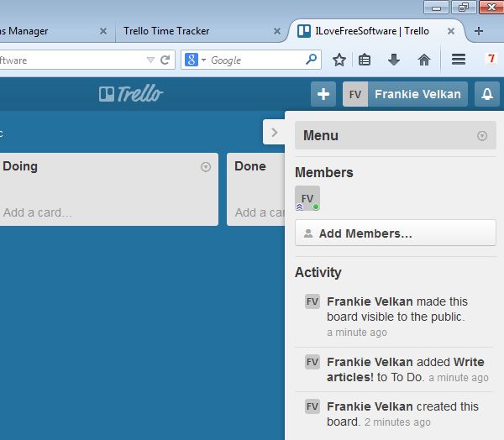Open the Google search engine selector
The width and height of the screenshot is (504, 440).
tap(195, 60)
